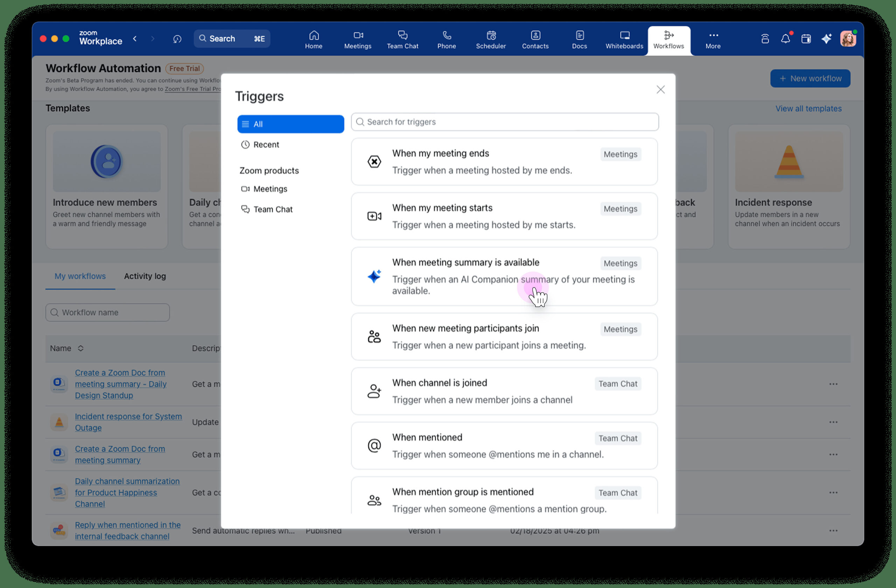Open options menu for System Outage row
Viewport: 896px width, 588px height.
(x=833, y=422)
